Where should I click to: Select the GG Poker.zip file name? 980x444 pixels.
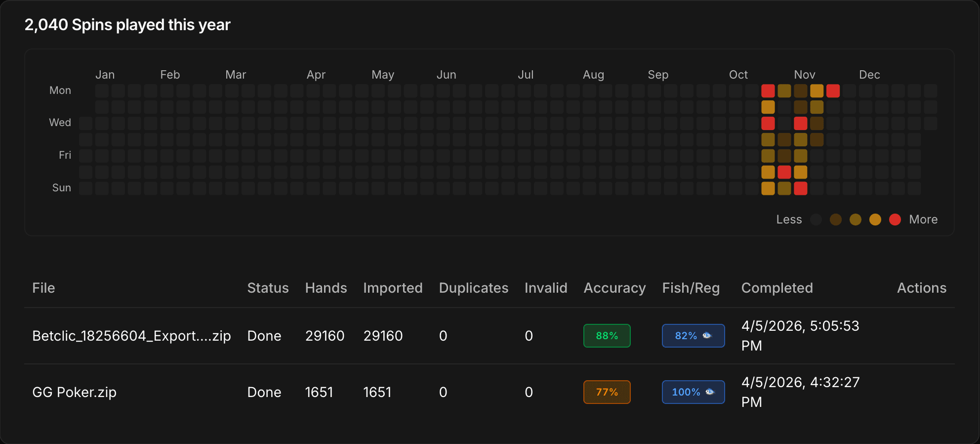tap(74, 393)
